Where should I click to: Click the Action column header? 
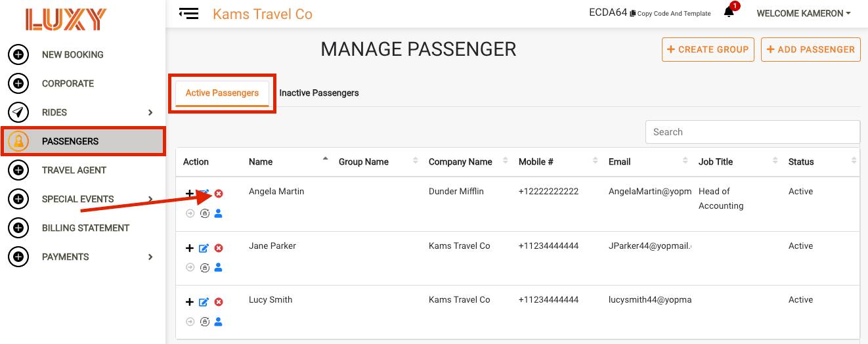[x=196, y=161]
